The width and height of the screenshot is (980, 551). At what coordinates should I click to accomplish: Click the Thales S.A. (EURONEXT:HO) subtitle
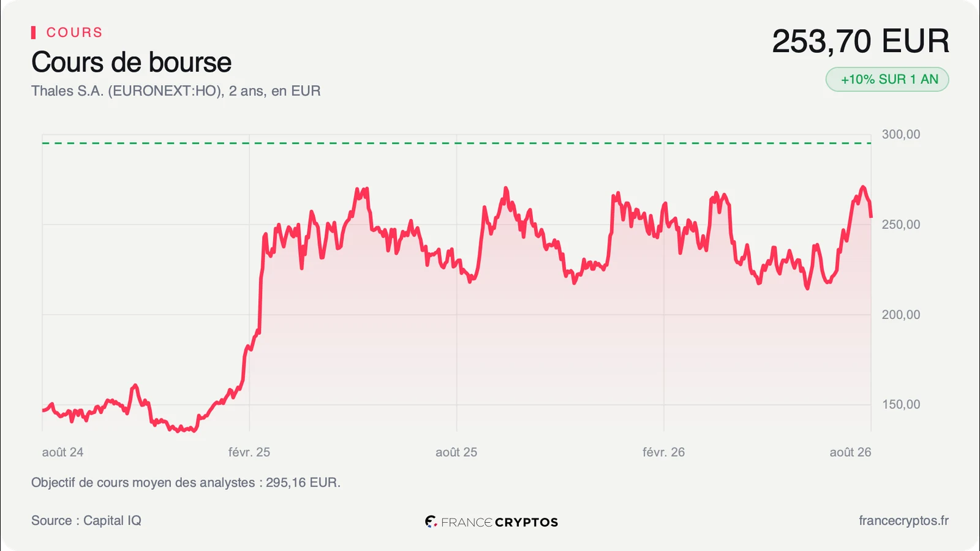176,91
